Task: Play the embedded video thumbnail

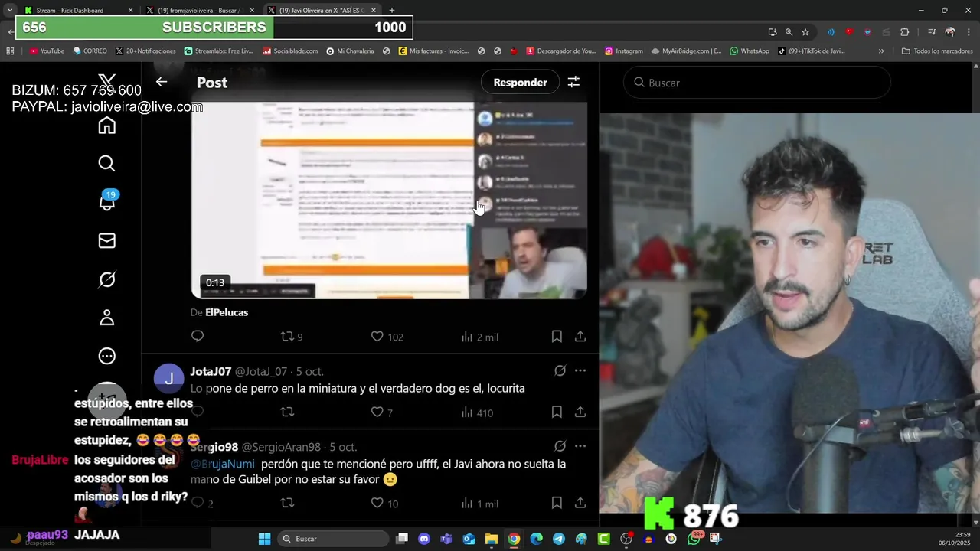Action: (x=389, y=201)
